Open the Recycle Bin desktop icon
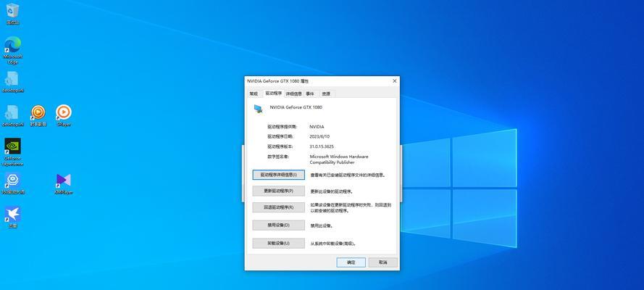This screenshot has height=290, width=644. click(13, 13)
